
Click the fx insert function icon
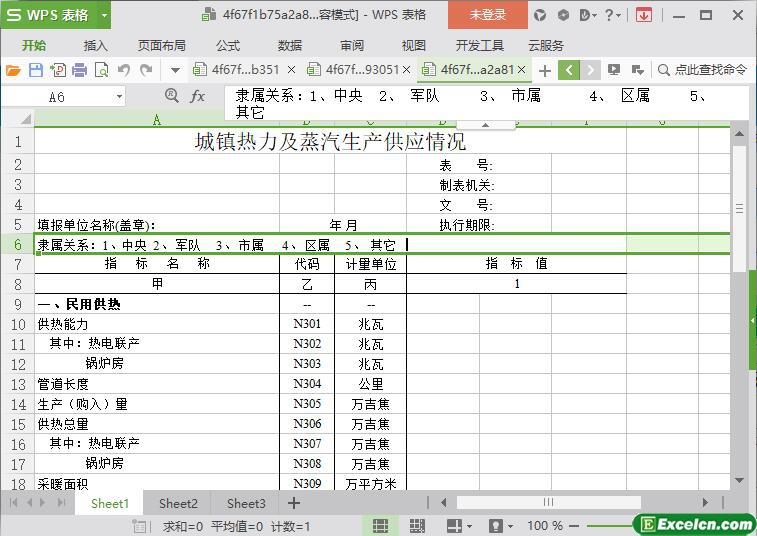pos(198,96)
